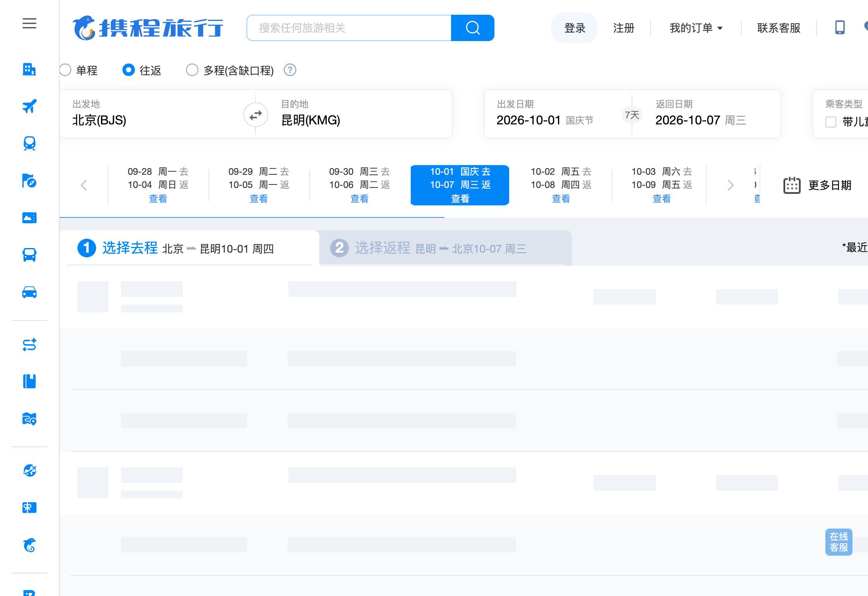This screenshot has width=868, height=596.
Task: Switch to 选择去程 tab
Action: (189, 248)
